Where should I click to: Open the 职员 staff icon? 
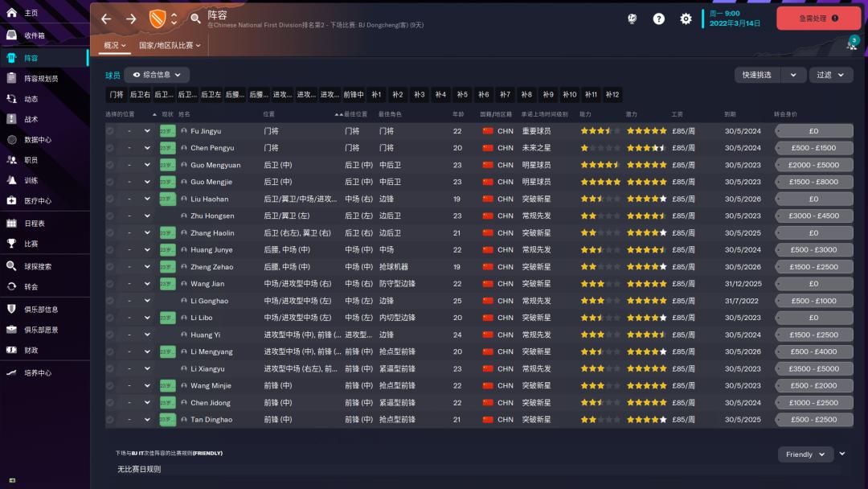point(11,159)
